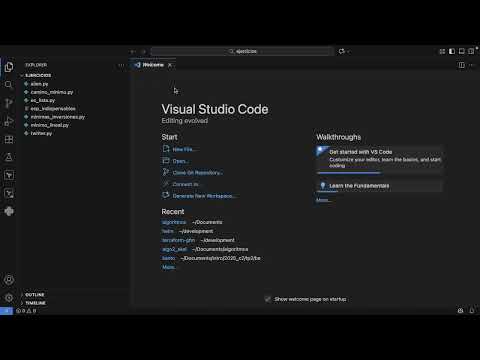Open the Testing flask view
The height and width of the screenshot is (360, 480).
click(9, 157)
